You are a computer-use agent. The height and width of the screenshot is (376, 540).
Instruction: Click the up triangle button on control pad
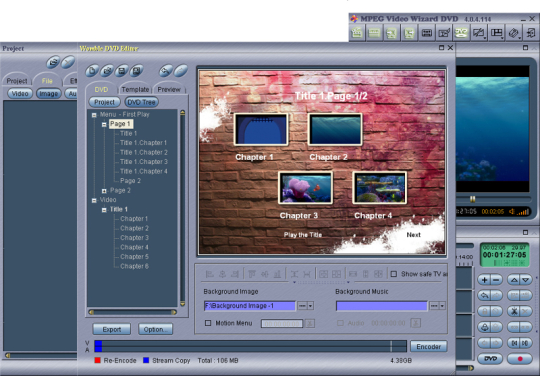pos(514,280)
